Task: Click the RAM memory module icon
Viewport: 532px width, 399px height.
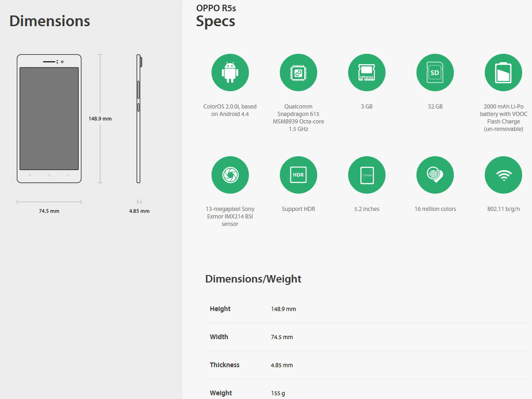Action: 367,73
